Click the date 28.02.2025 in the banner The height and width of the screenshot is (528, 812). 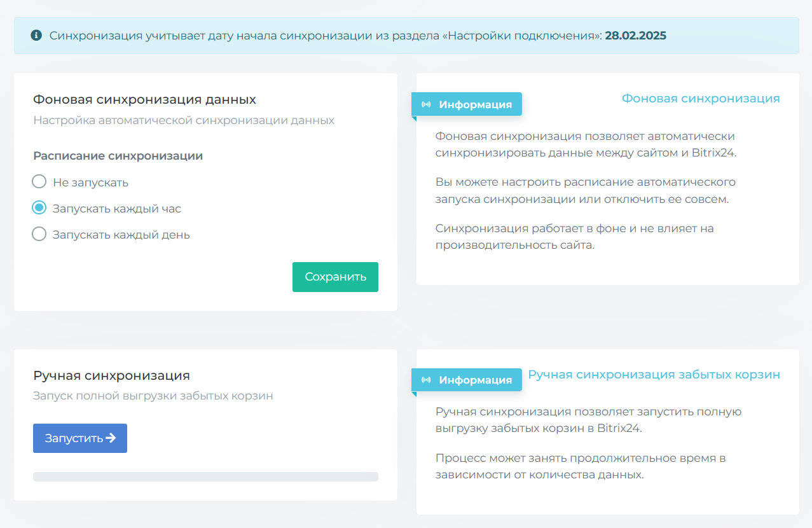[x=635, y=36]
